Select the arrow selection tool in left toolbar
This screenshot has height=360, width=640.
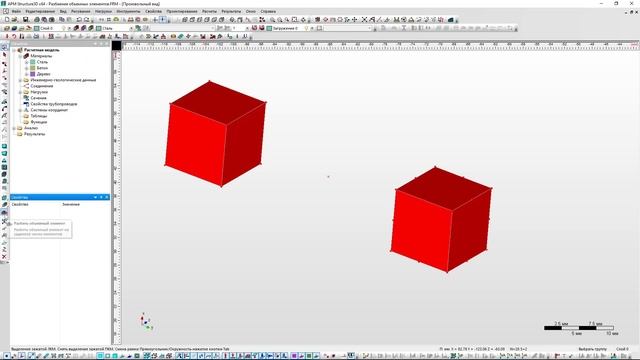click(x=4, y=55)
